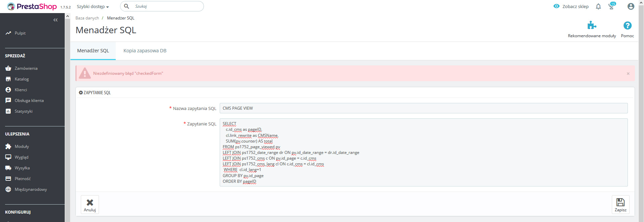Go to Pulpit dashboard
Viewport: 644px width, 222px height.
tap(20, 33)
